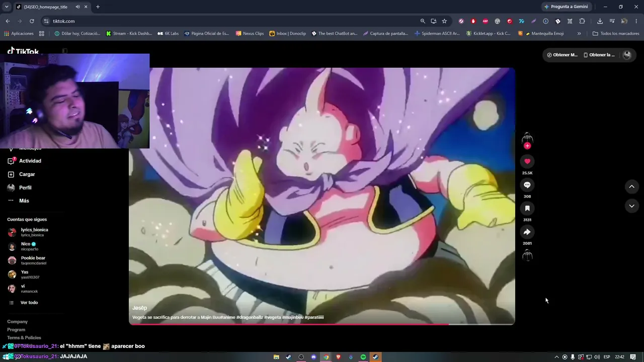Open the taskbar volume speaker icon
This screenshot has width=644, height=362.
[597, 357]
